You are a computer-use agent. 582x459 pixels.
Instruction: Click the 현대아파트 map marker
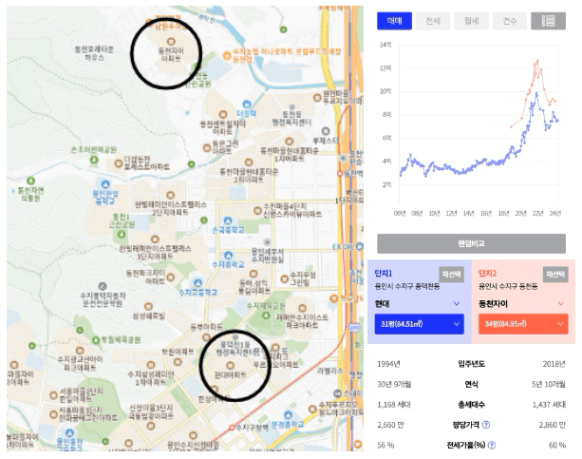[x=230, y=365]
